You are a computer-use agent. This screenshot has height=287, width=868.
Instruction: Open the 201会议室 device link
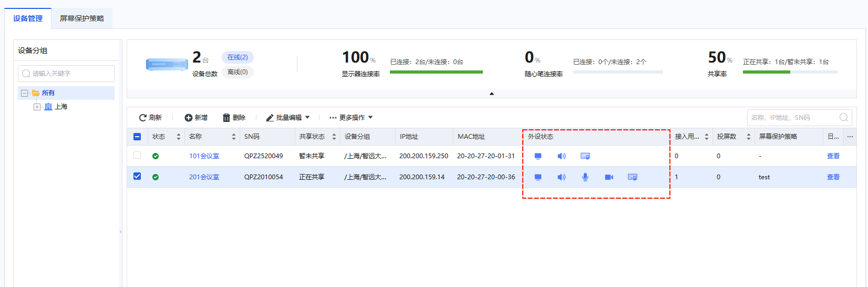click(204, 177)
